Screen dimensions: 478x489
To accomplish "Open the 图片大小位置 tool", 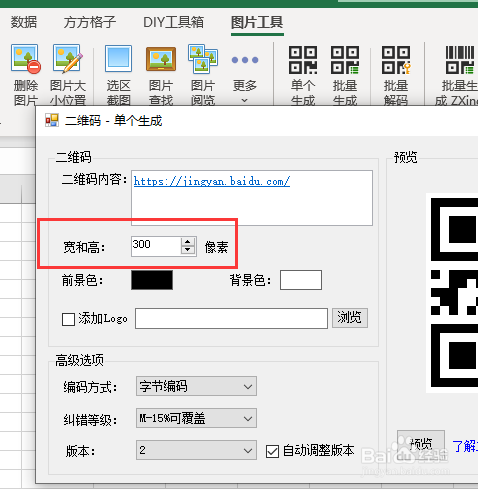I will [x=68, y=59].
